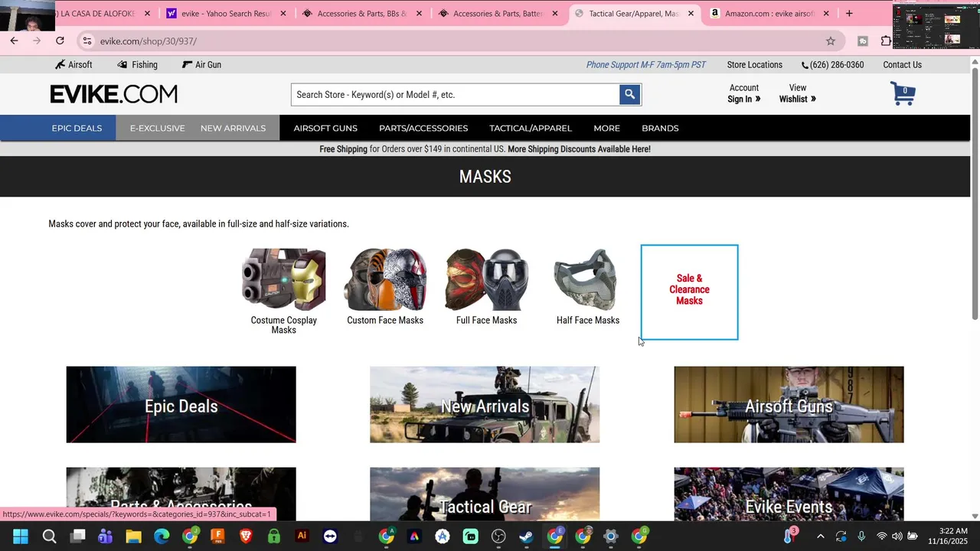Close the Amazon.com tab
This screenshot has height=551, width=980.
pos(826,13)
